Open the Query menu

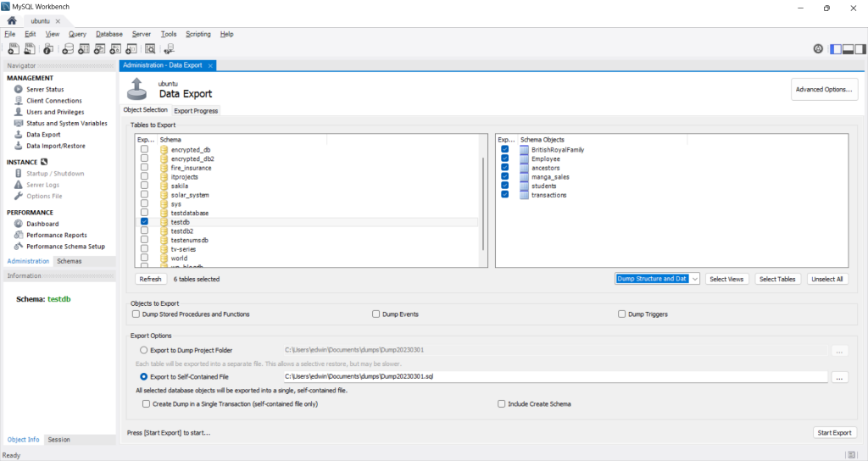(77, 34)
